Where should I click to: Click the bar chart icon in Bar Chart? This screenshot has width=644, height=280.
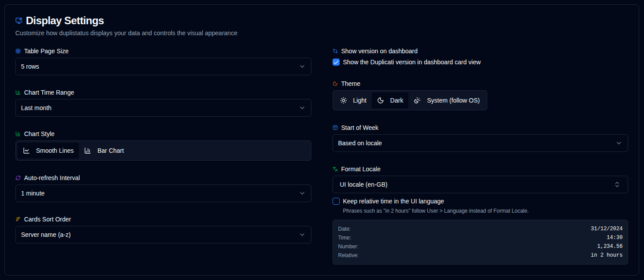(88, 151)
